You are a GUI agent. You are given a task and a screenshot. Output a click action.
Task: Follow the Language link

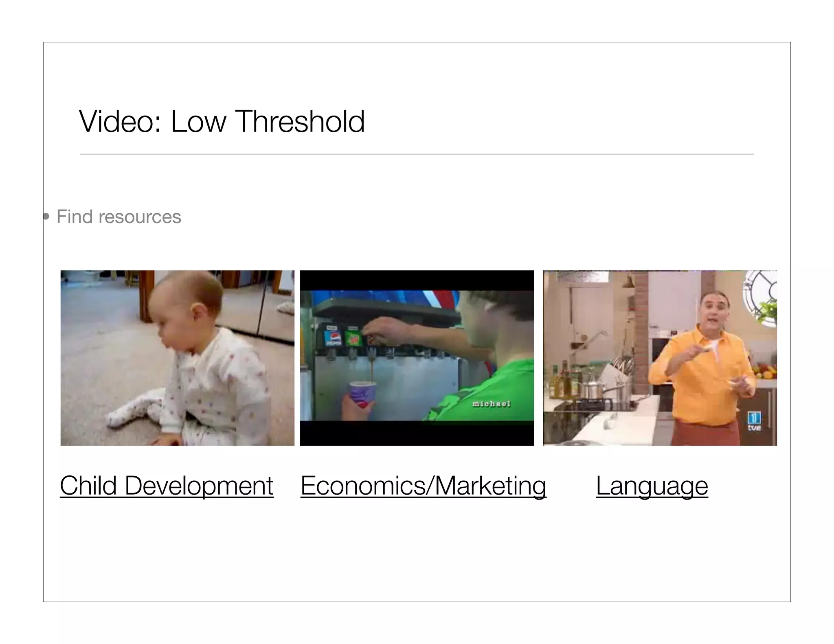pos(652,486)
